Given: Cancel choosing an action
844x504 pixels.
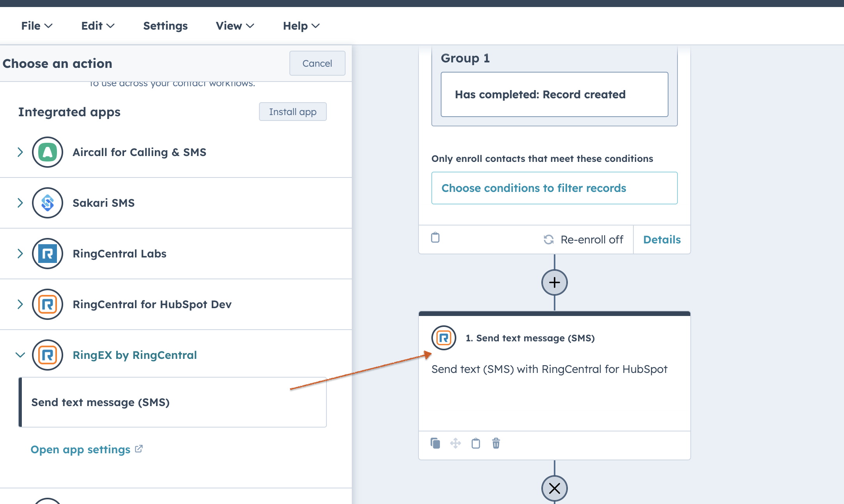Looking at the screenshot, I should click(317, 63).
